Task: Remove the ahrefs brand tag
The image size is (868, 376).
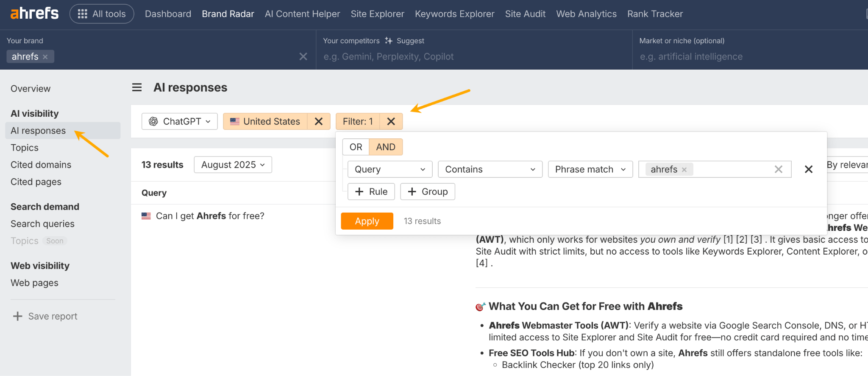Action: 45,57
